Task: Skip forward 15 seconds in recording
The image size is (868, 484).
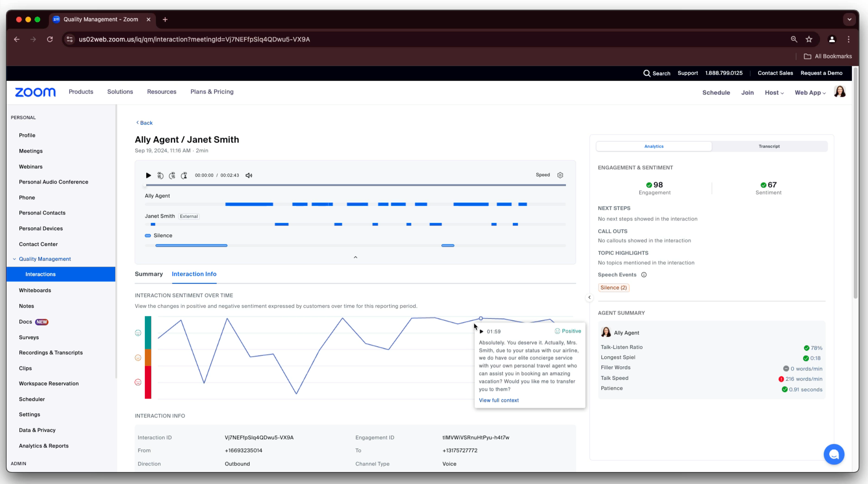Action: (172, 175)
